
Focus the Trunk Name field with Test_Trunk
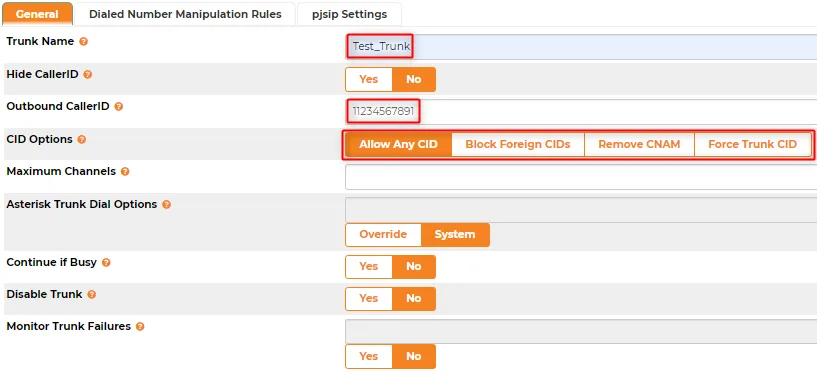click(581, 47)
